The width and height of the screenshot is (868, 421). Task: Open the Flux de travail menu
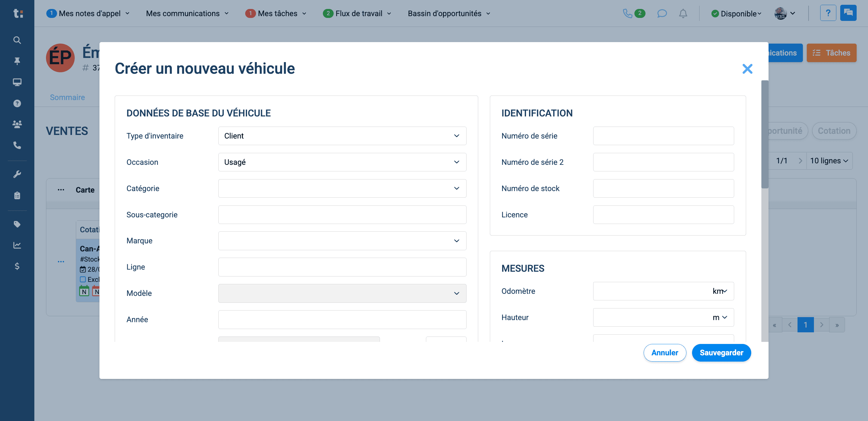(357, 13)
